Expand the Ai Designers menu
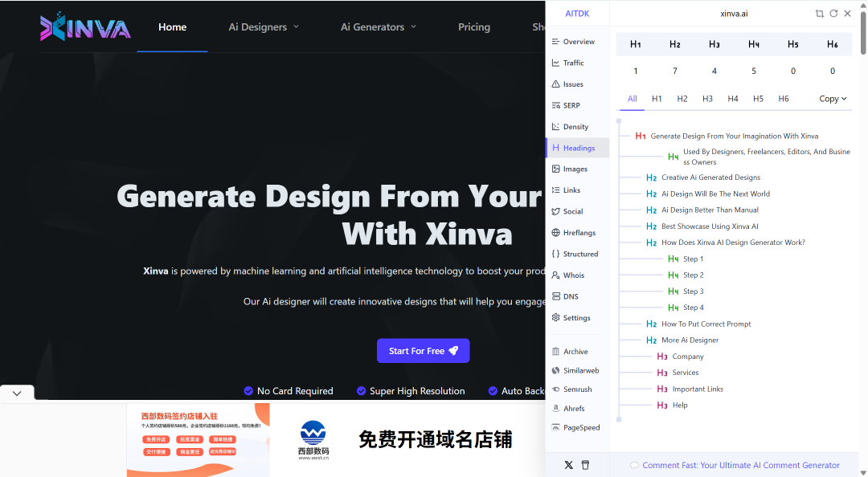This screenshot has width=868, height=477. click(x=264, y=26)
